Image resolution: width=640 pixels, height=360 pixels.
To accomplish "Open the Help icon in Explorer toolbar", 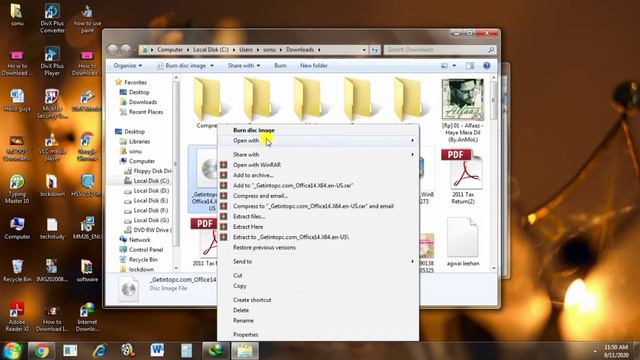I will (487, 66).
